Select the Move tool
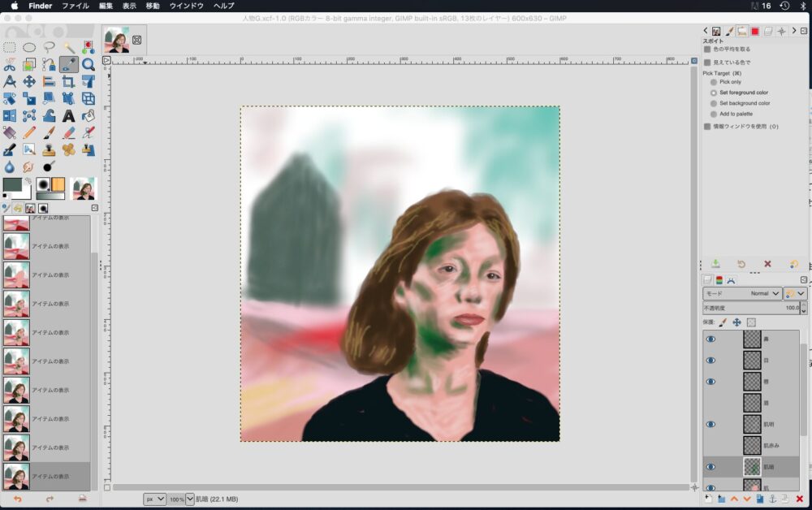 coord(29,81)
